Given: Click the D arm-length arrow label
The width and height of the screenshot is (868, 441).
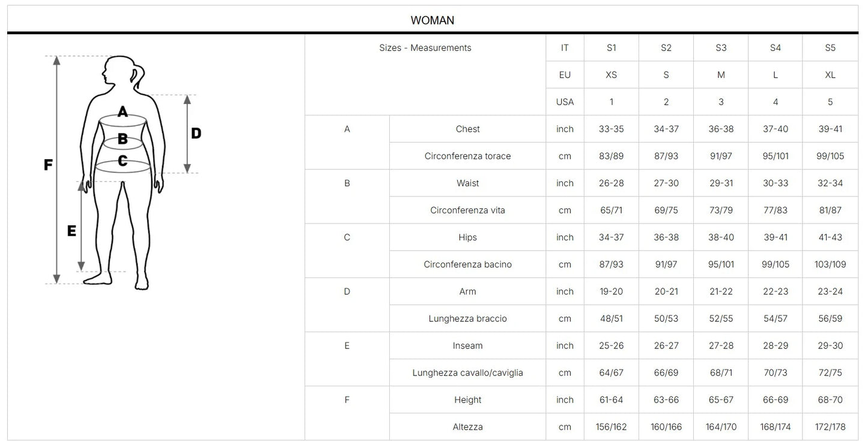Looking at the screenshot, I should (x=196, y=133).
